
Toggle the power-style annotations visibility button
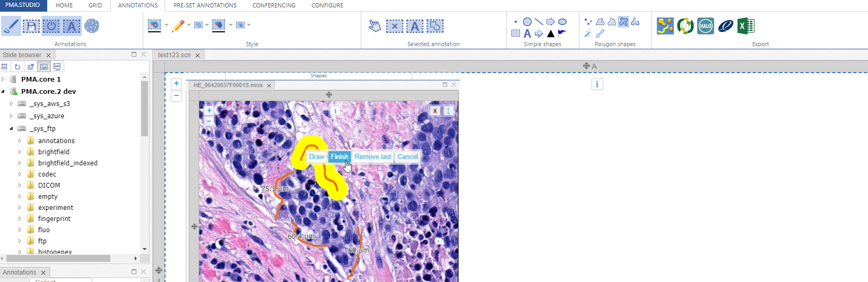pos(51,26)
